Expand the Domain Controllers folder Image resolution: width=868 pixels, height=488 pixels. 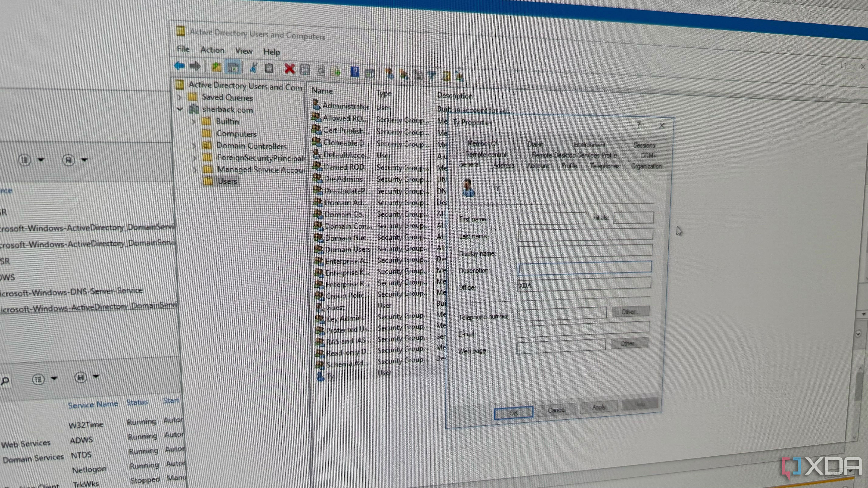(x=194, y=146)
